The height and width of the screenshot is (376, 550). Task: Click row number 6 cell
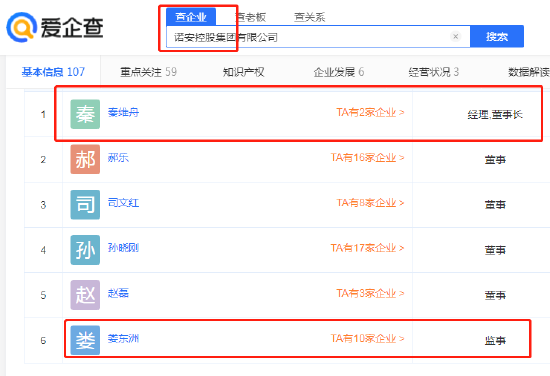coord(43,341)
